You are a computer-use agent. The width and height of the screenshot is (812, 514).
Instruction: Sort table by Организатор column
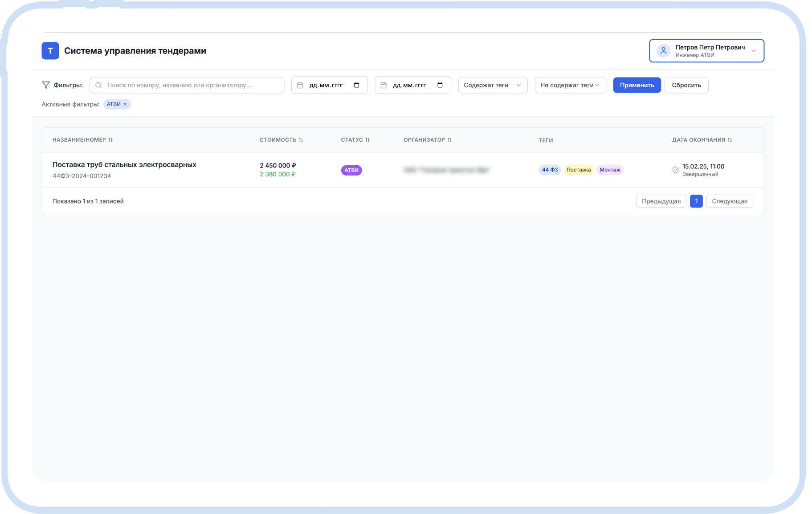point(449,140)
